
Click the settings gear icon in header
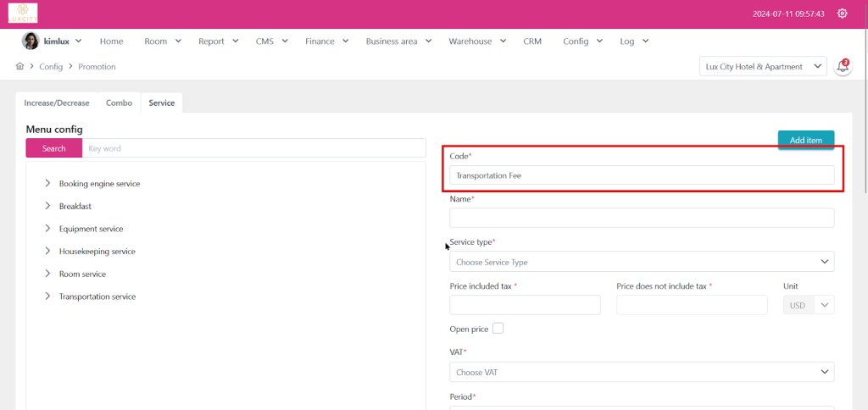click(x=842, y=14)
